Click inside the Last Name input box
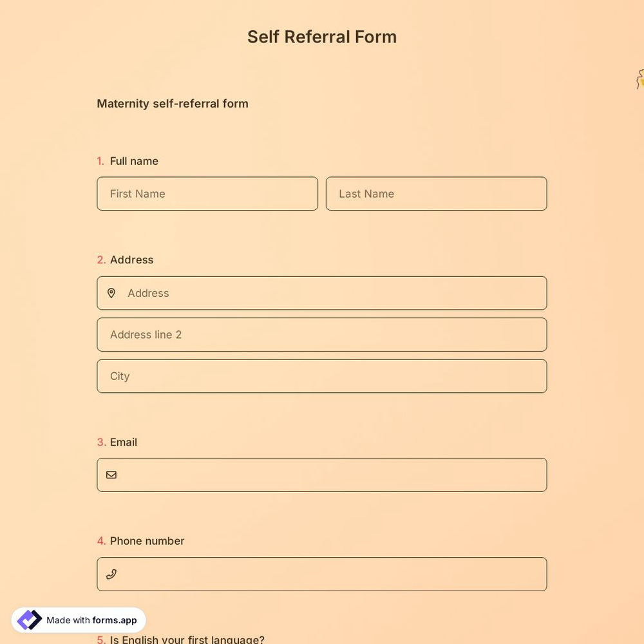This screenshot has height=644, width=644. pos(436,193)
